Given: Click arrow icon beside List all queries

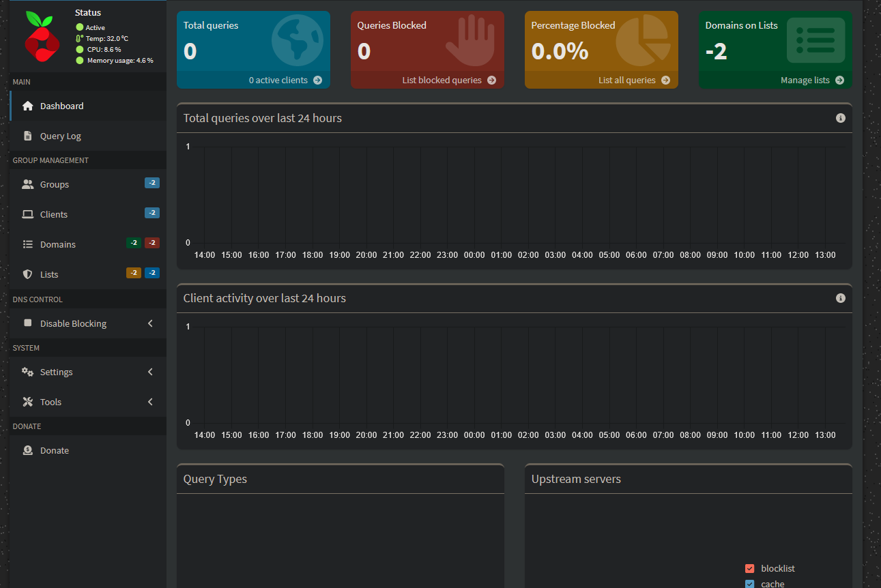Looking at the screenshot, I should coord(666,80).
